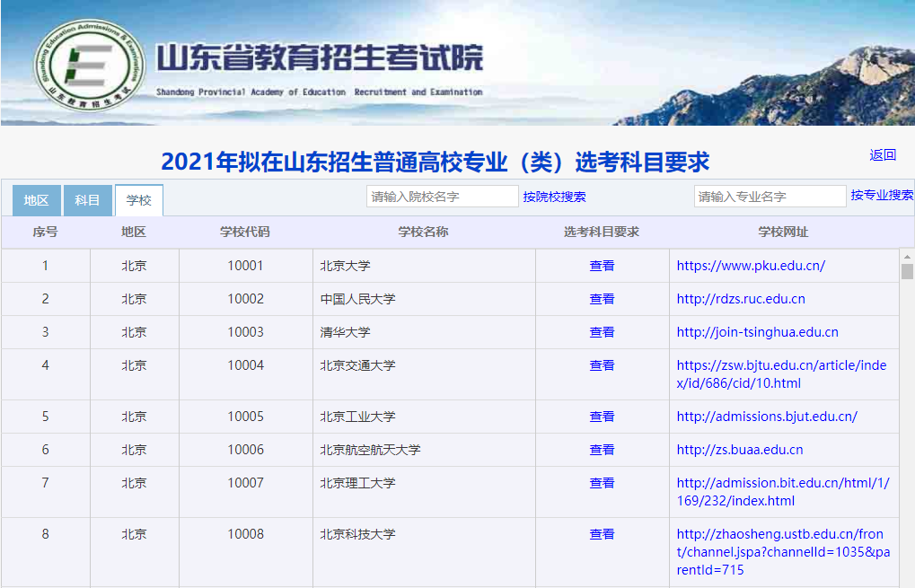Click school code 10003
This screenshot has width=915, height=588.
click(x=246, y=332)
